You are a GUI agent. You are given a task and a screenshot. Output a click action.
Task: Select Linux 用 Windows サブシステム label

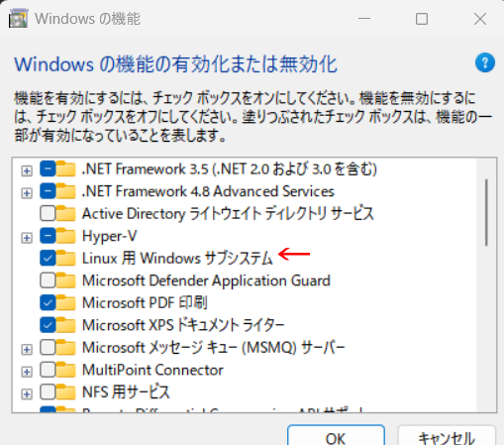pyautogui.click(x=177, y=258)
